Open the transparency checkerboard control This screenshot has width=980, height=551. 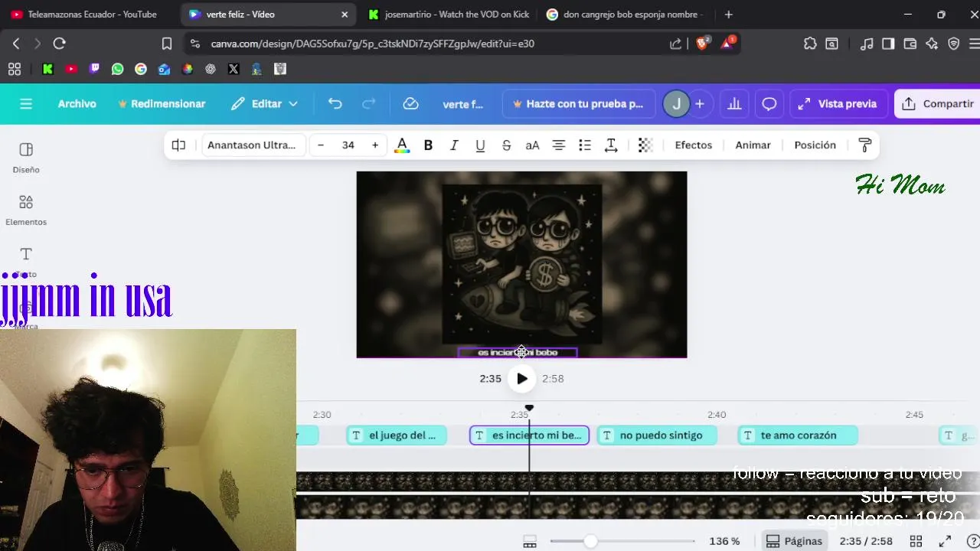(x=645, y=145)
